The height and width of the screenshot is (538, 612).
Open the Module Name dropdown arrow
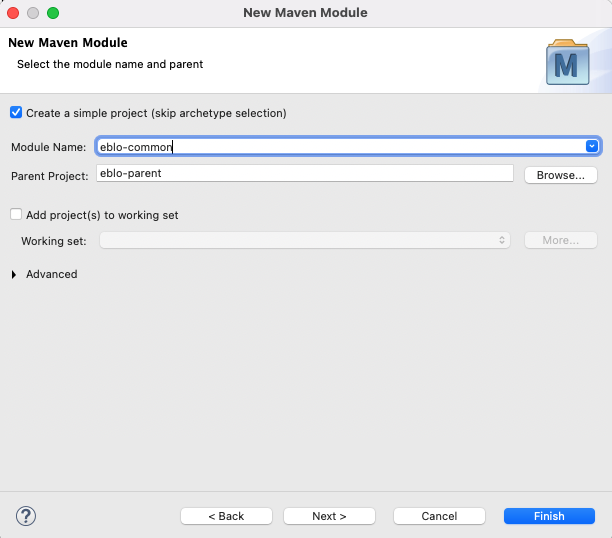click(x=592, y=146)
